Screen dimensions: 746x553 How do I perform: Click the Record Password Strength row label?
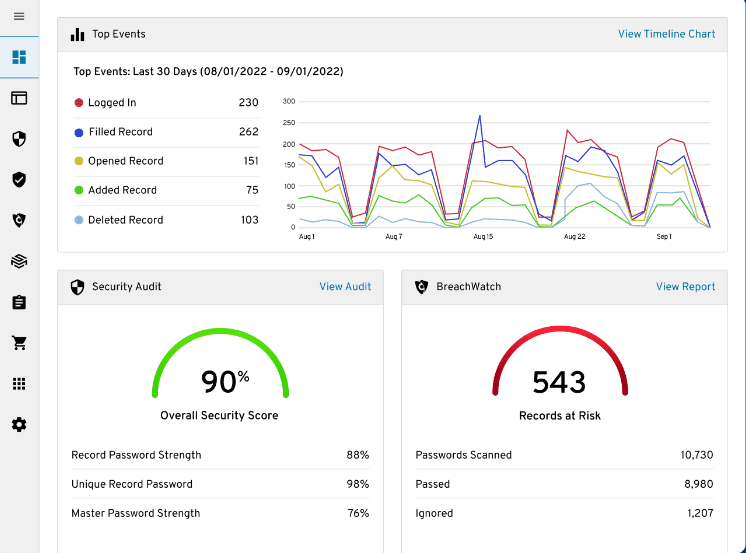coord(136,455)
